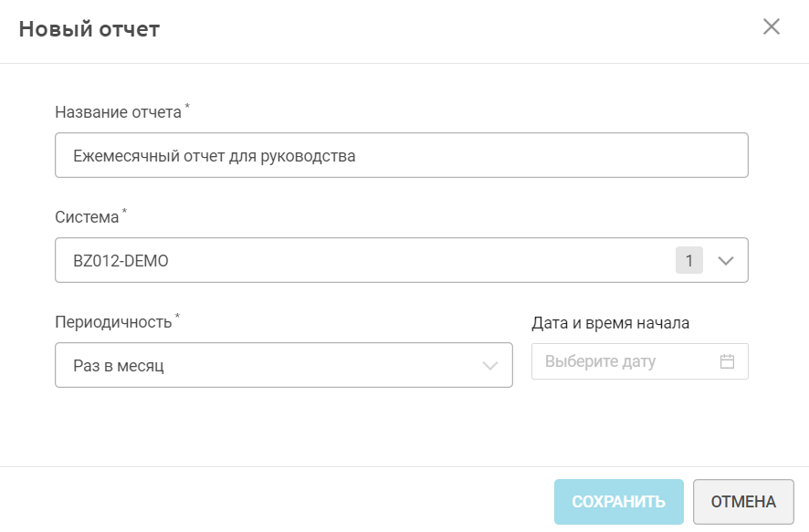Click the "1" count badge in Система field
The image size is (809, 532).
(x=689, y=261)
